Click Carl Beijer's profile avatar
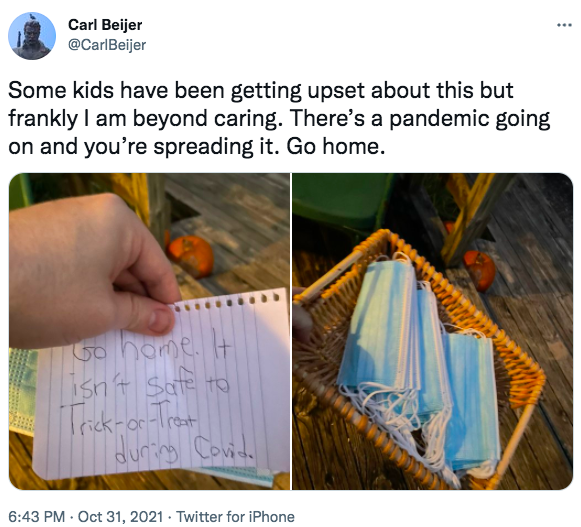This screenshot has height=527, width=581. (32, 36)
